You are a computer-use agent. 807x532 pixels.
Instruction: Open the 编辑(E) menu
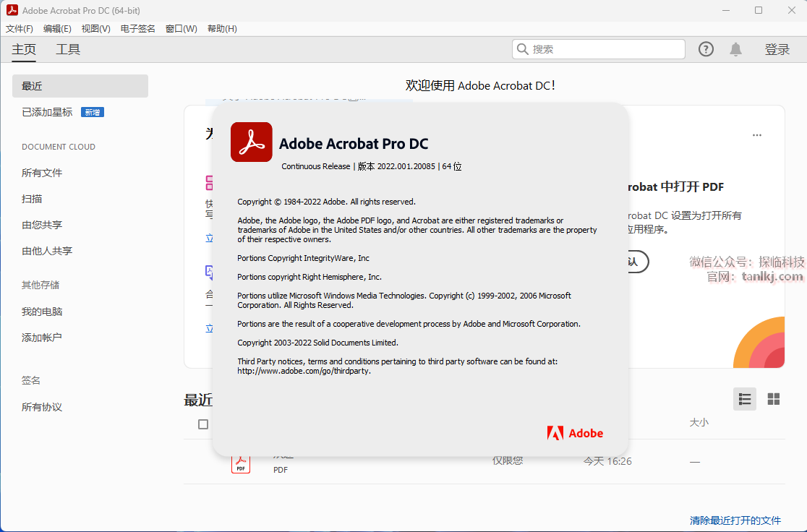click(x=57, y=29)
